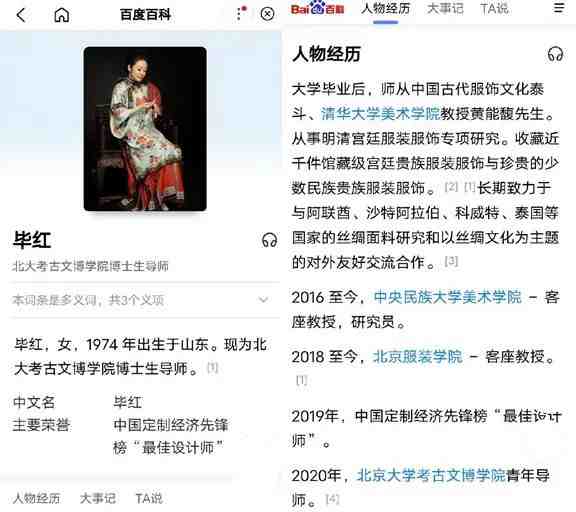Close the mini program with X icon
Screen dimensions: 576x512
pyautogui.click(x=267, y=14)
